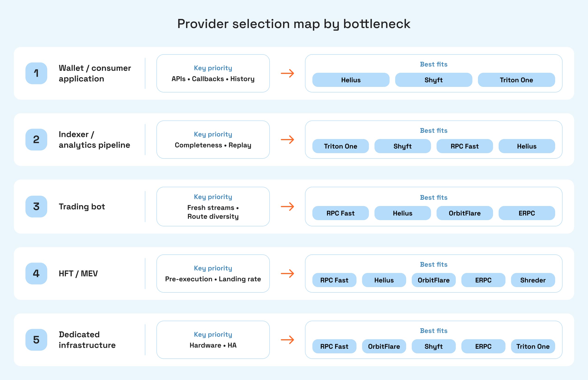
Task: Choose the Helius pill in the Wallet row
Action: (x=351, y=80)
